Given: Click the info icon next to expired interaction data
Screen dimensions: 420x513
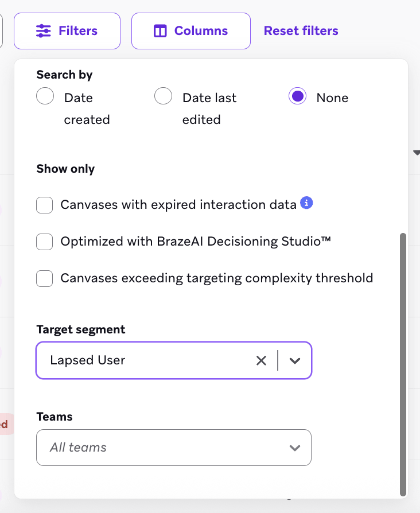Looking at the screenshot, I should [306, 204].
